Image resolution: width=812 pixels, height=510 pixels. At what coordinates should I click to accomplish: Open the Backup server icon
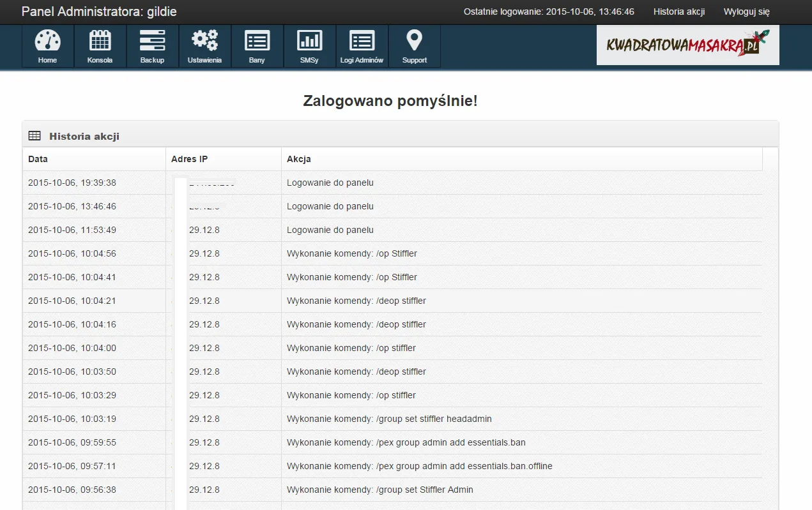click(x=152, y=46)
